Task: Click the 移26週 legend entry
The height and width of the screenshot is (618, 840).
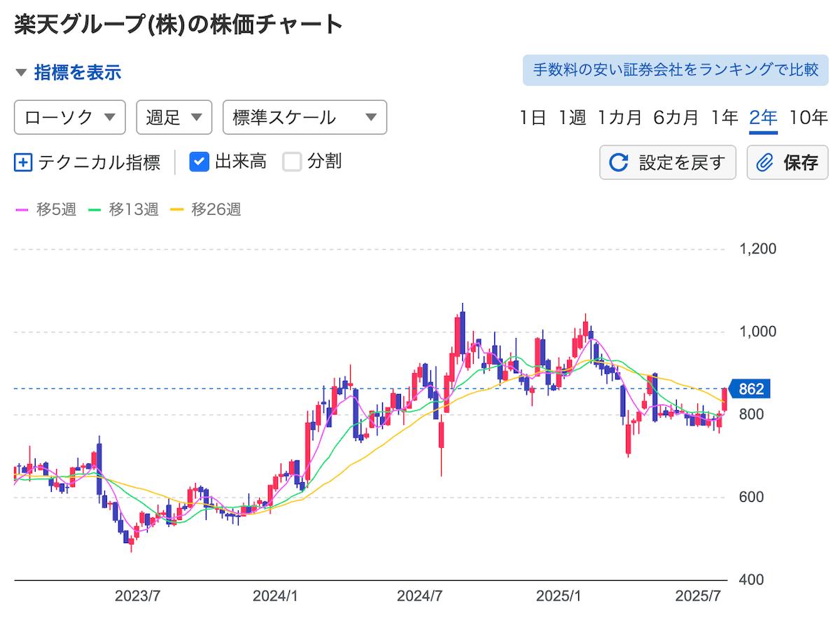Action: [x=206, y=209]
